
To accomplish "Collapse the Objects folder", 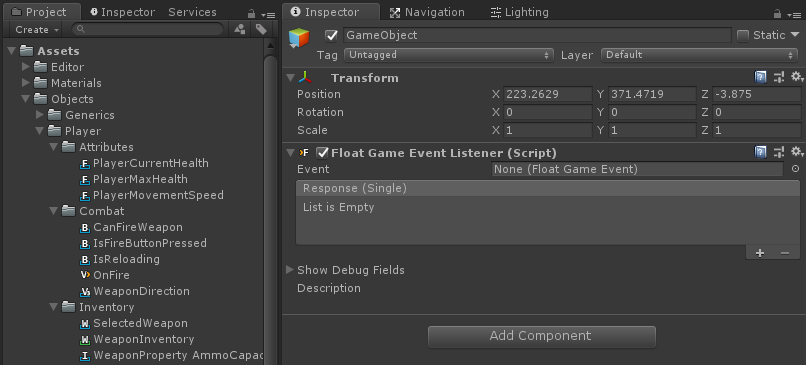I will click(26, 99).
